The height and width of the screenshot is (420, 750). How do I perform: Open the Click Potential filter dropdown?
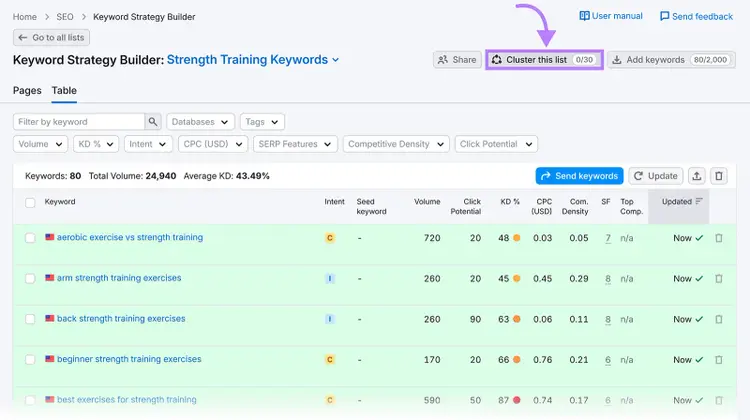point(496,144)
